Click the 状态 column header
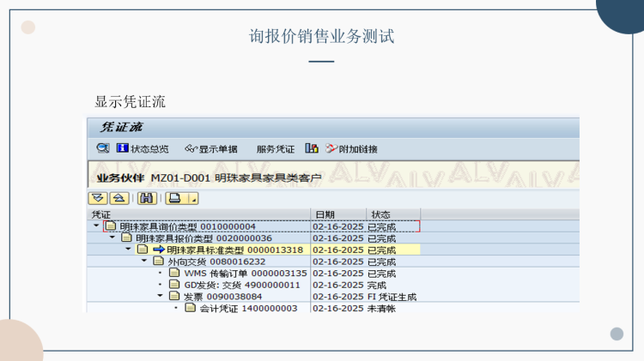644x361 pixels. click(393, 214)
